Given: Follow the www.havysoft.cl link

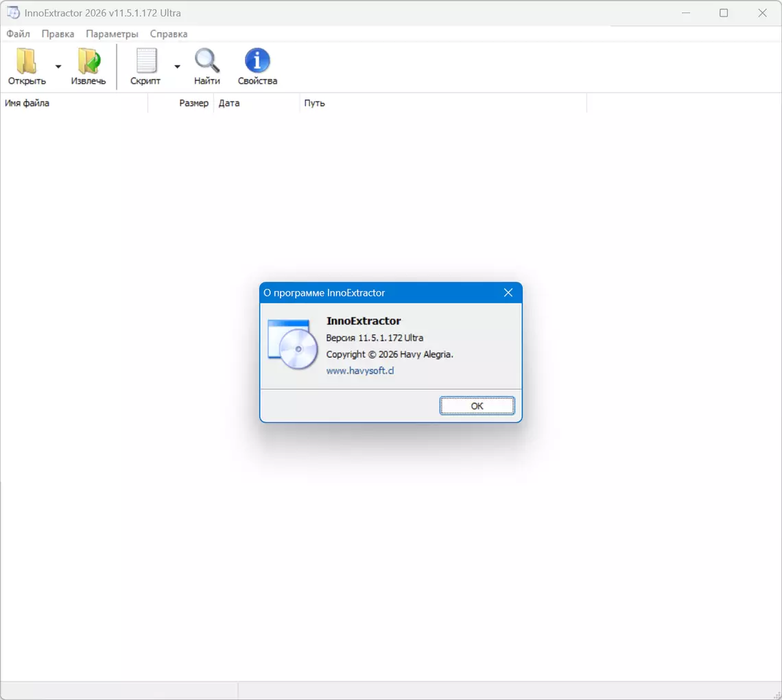Looking at the screenshot, I should [360, 371].
